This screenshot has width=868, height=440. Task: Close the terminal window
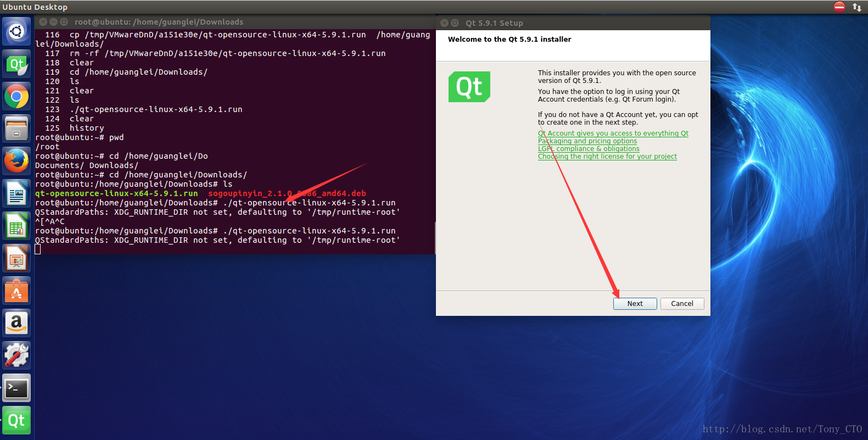click(x=43, y=22)
